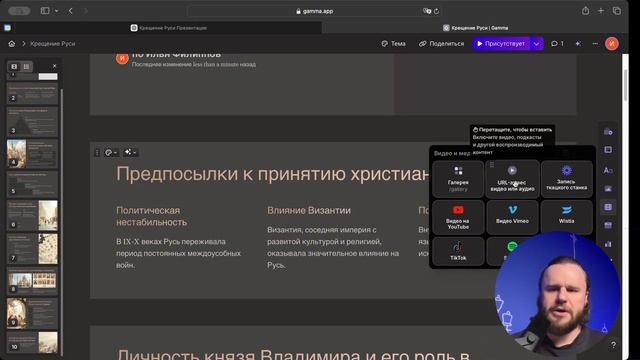Expand the card style palette dropdown
Viewport: 640px width, 360px height.
pos(111,153)
